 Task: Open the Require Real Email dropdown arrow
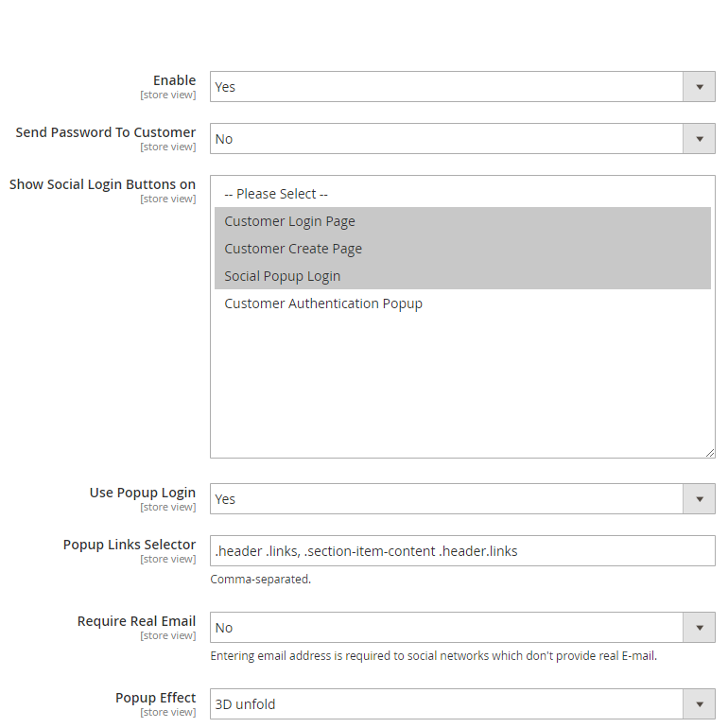(x=699, y=628)
